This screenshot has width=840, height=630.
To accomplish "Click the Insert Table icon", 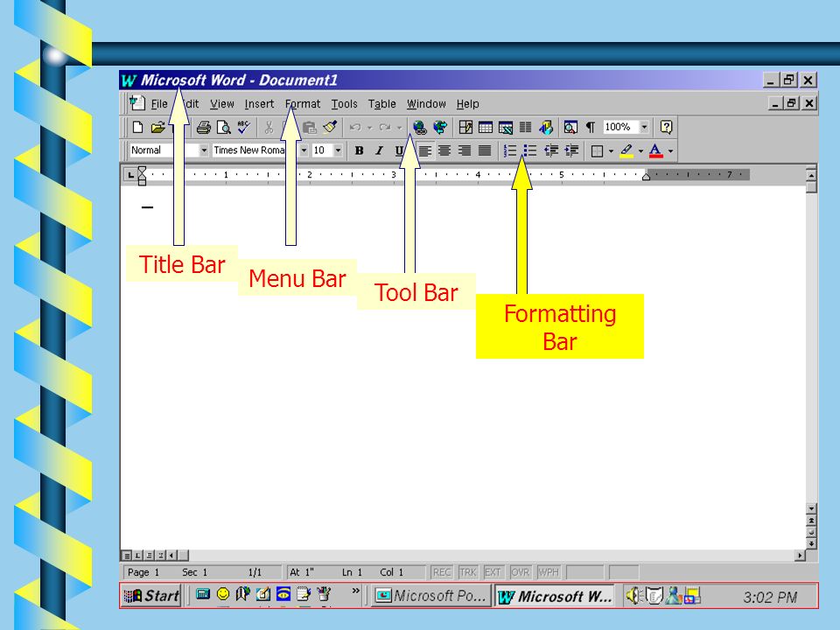I will tap(486, 127).
